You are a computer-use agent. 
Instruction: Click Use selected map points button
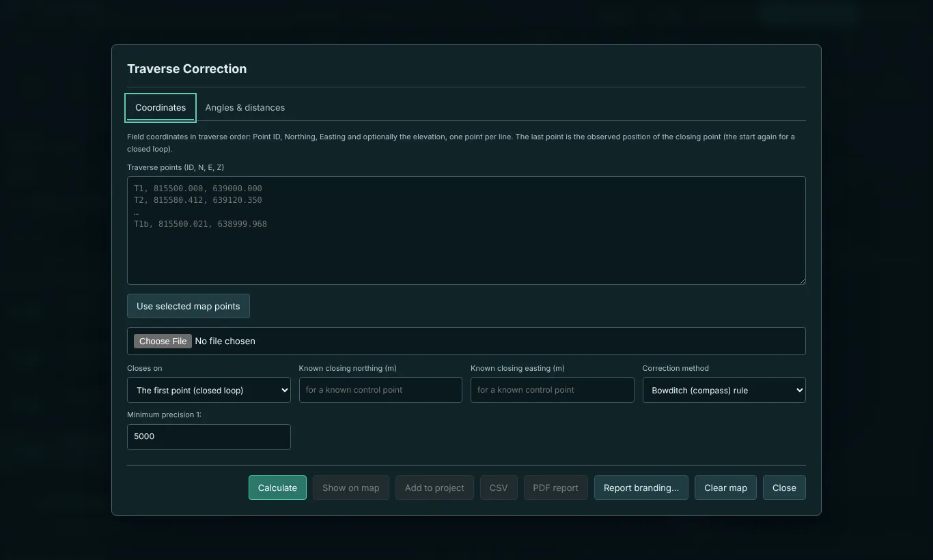[189, 306]
